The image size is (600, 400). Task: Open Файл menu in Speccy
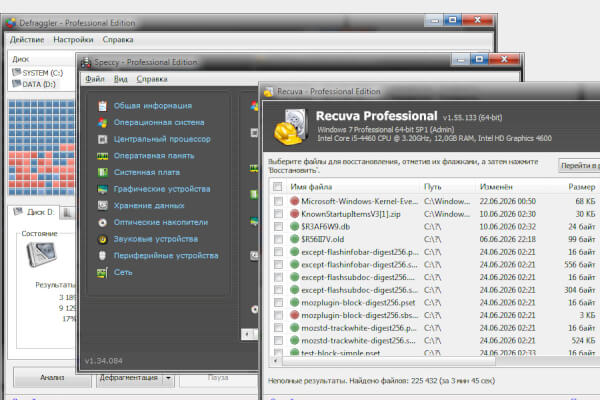tap(95, 79)
